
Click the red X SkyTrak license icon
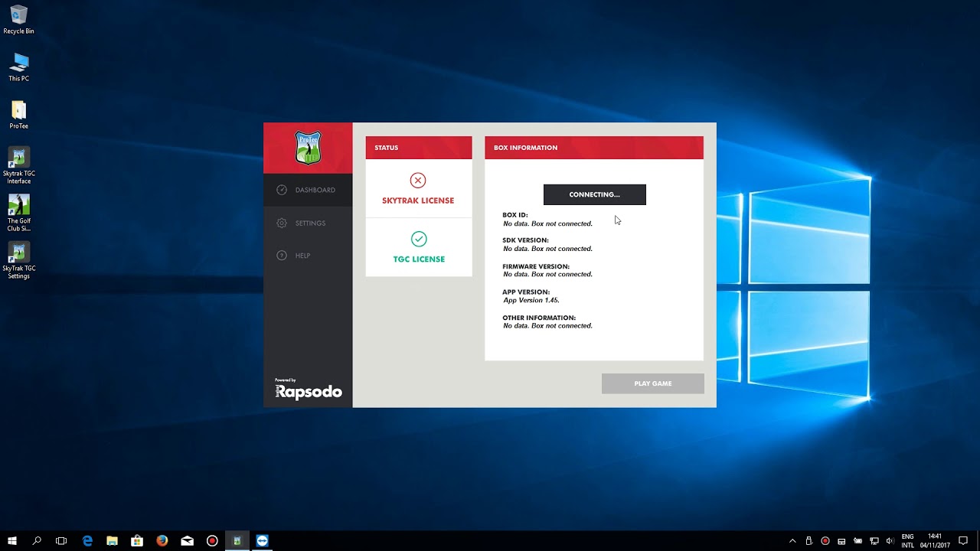coord(418,180)
